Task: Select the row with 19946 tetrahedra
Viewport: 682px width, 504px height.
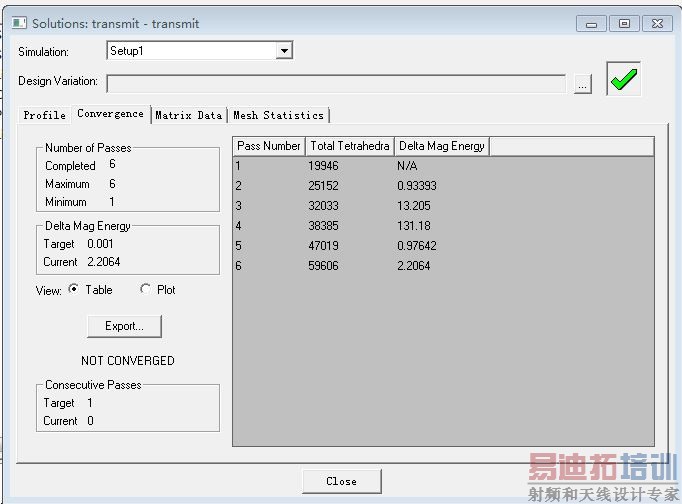Action: tap(443, 166)
